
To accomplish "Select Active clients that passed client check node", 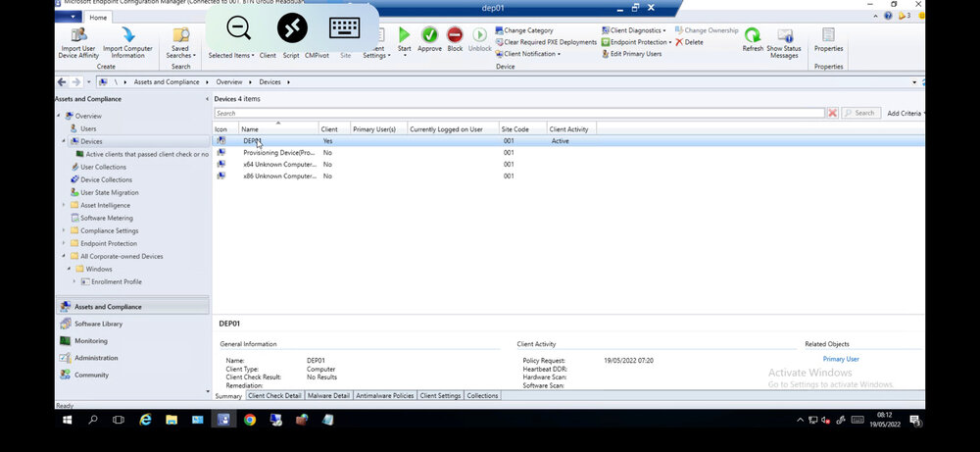I will pyautogui.click(x=147, y=154).
